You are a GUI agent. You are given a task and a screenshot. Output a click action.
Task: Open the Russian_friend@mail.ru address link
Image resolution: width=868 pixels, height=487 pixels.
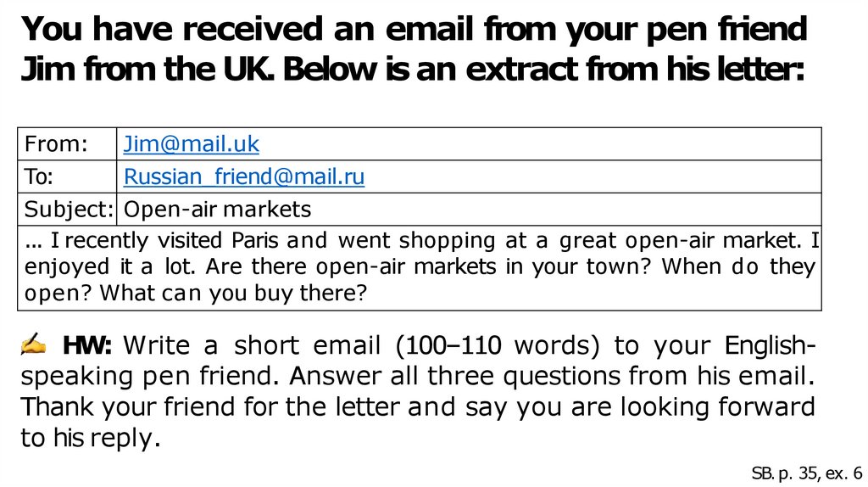coord(243,176)
